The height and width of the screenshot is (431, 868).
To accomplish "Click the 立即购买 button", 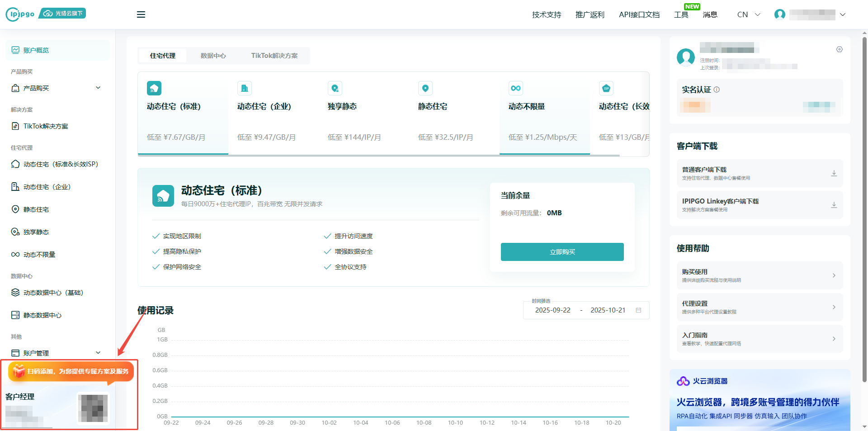I will click(x=562, y=252).
